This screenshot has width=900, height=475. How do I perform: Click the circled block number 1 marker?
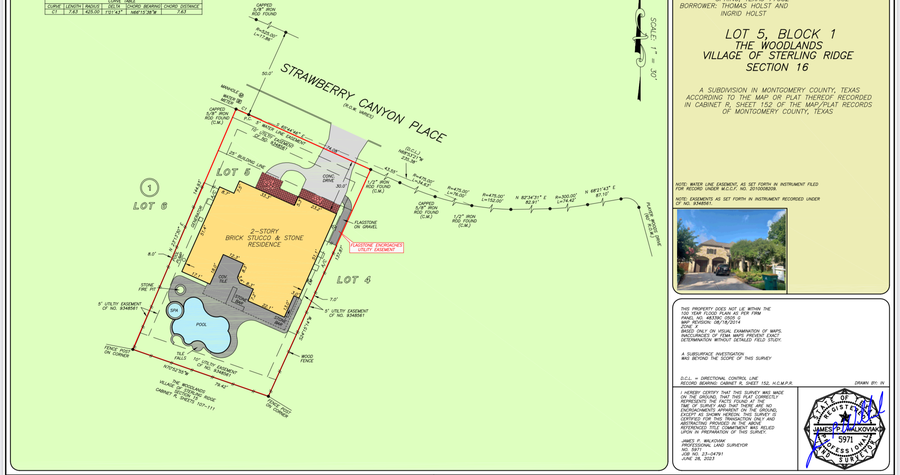pos(148,187)
